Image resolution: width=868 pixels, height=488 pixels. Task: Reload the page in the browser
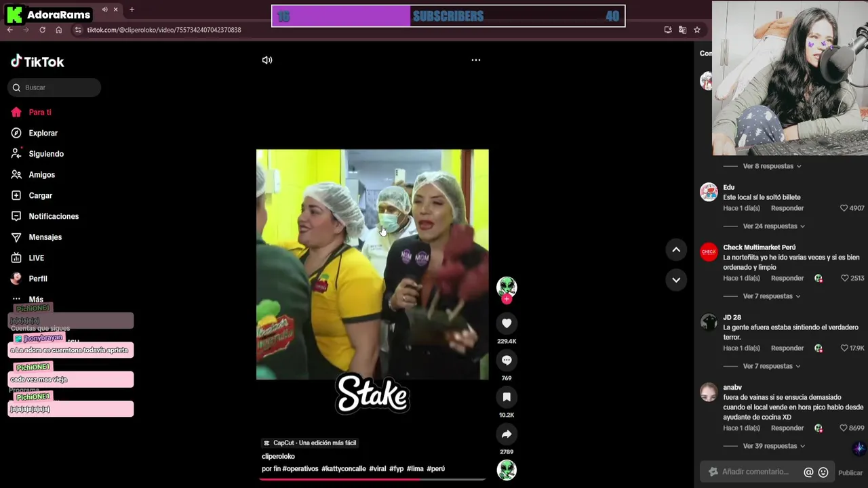42,30
